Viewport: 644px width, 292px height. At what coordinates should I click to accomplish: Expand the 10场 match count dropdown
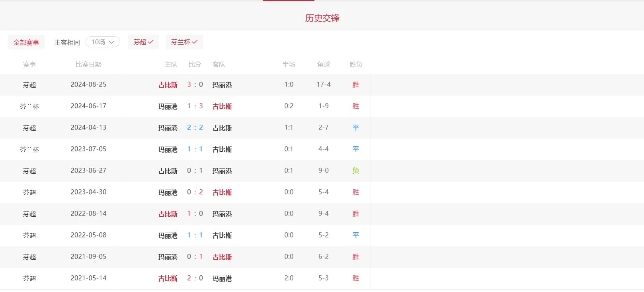pos(102,42)
